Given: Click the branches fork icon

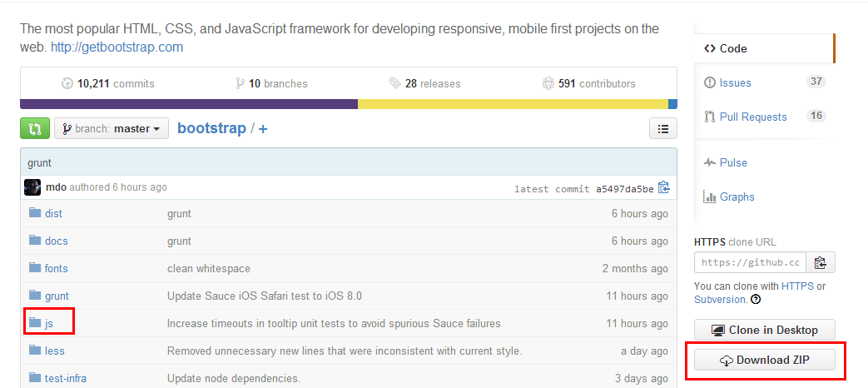Looking at the screenshot, I should 240,83.
